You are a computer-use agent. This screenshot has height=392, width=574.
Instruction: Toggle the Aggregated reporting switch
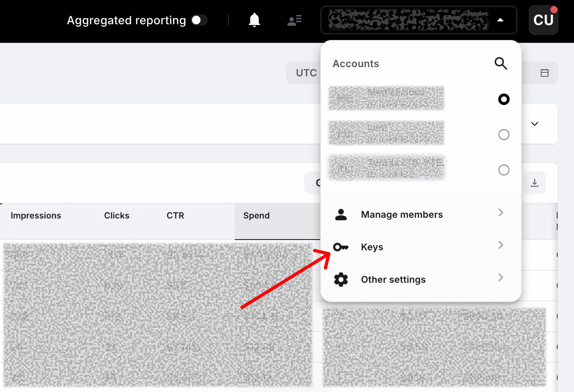coord(199,20)
